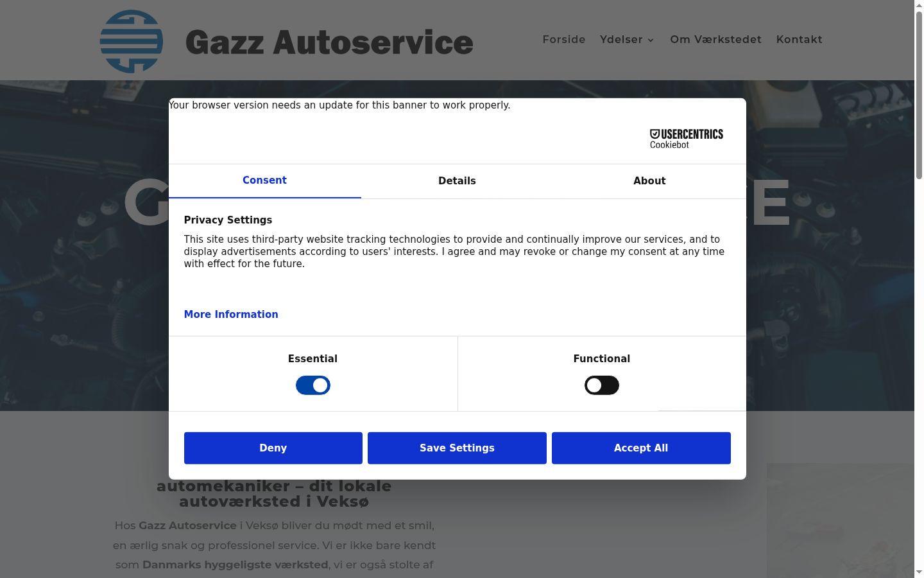
Task: Open the Om Værkstedet menu item
Action: click(x=715, y=40)
